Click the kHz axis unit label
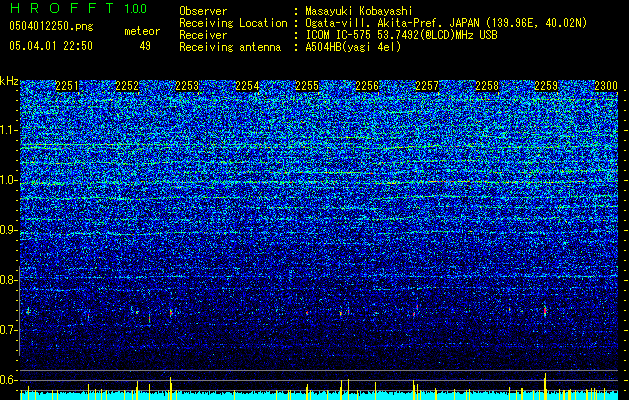Viewport: 629px width, 400px height. [x=9, y=81]
